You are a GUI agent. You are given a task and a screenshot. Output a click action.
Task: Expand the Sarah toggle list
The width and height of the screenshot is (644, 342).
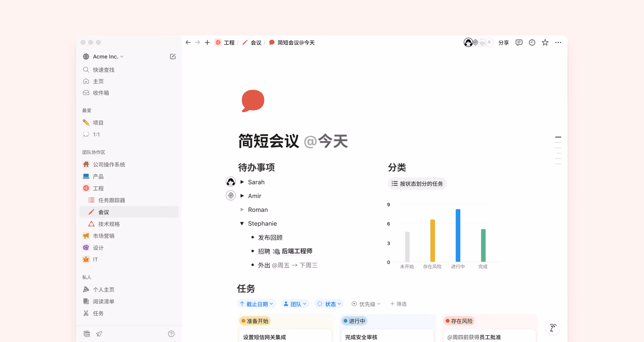(x=242, y=182)
